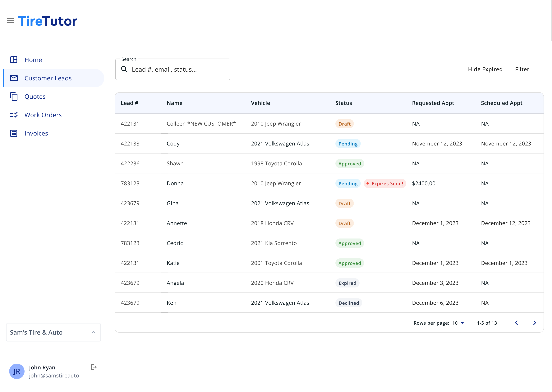552x392 pixels.
Task: Go to next page of leads
Action: (x=535, y=323)
